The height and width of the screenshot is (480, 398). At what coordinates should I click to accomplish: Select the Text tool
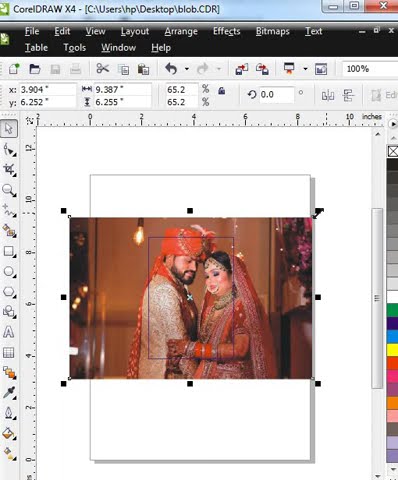(9, 332)
